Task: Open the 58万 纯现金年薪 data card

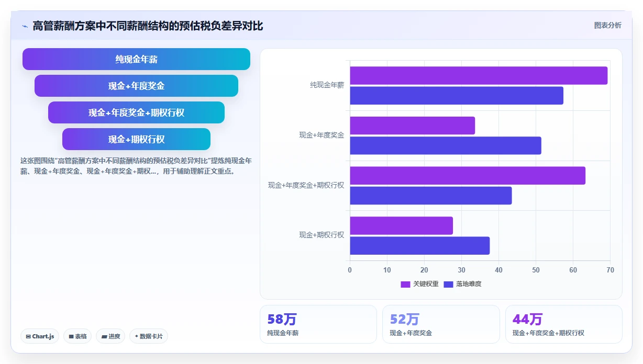Action: 318,324
